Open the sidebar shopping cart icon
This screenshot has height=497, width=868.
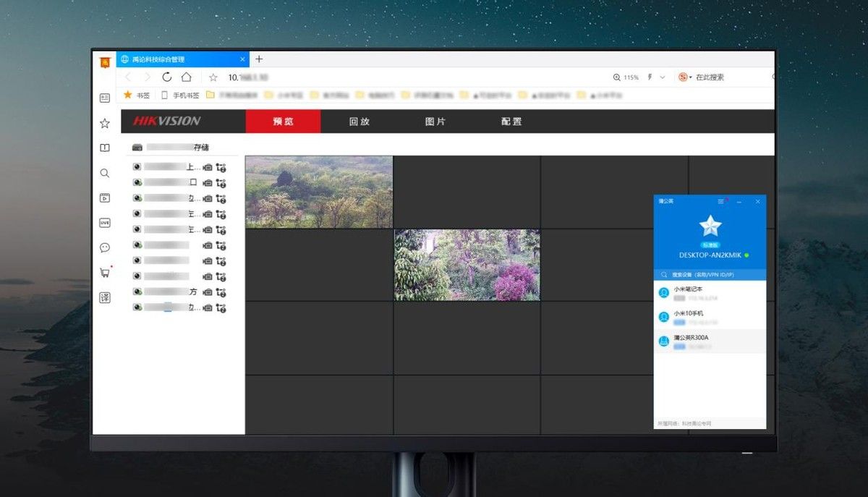point(105,273)
